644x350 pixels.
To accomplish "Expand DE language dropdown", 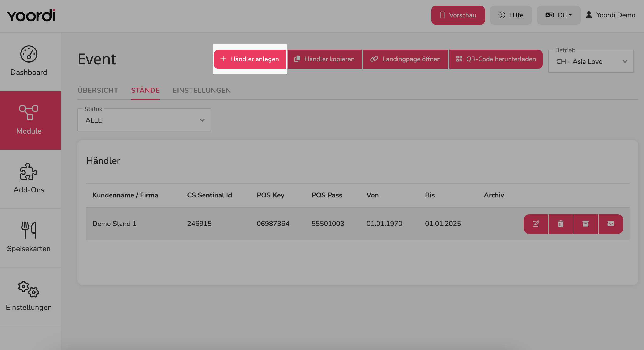I will 559,15.
